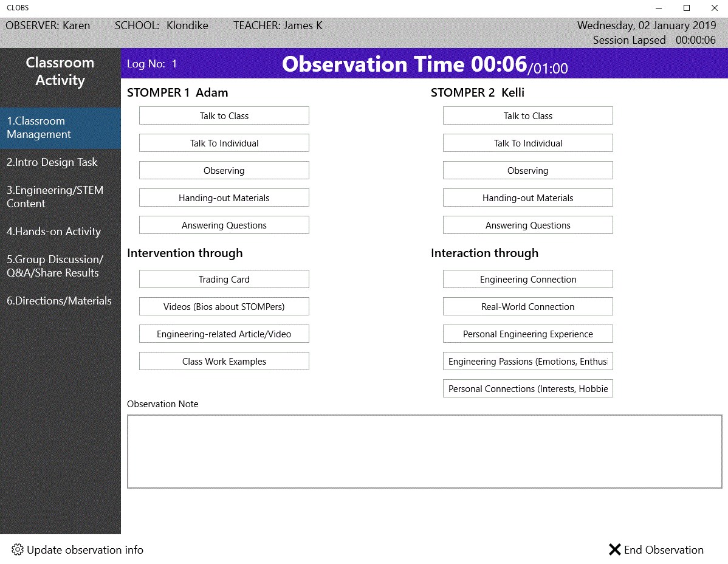The width and height of the screenshot is (728, 564).
Task: Maximize the CLOBS window
Action: 687,8
